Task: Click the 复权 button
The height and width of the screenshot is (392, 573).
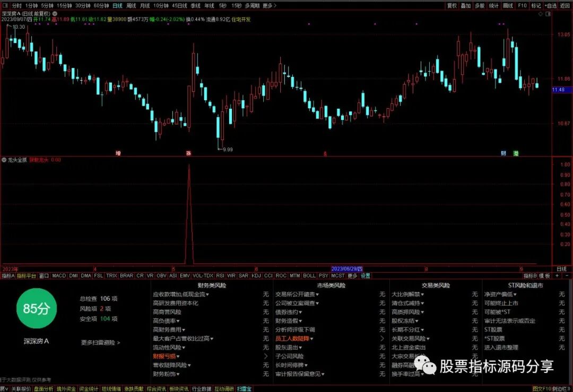Action: [452, 5]
